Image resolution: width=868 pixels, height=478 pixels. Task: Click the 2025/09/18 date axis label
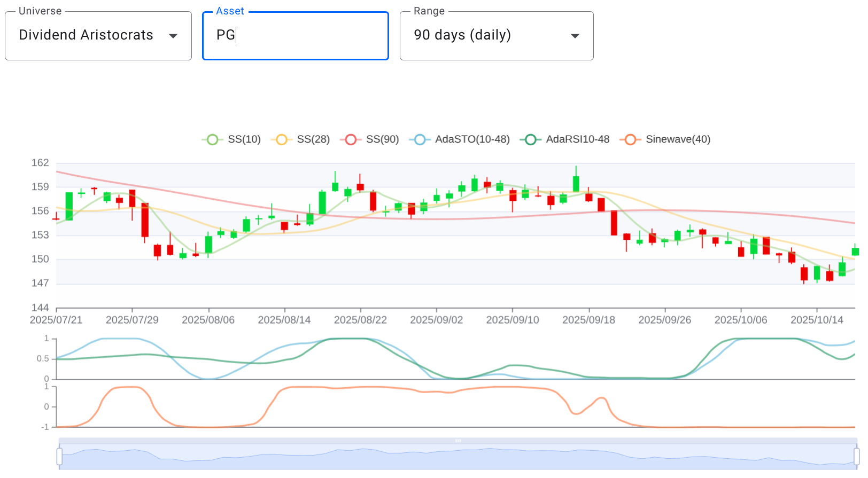pos(589,320)
